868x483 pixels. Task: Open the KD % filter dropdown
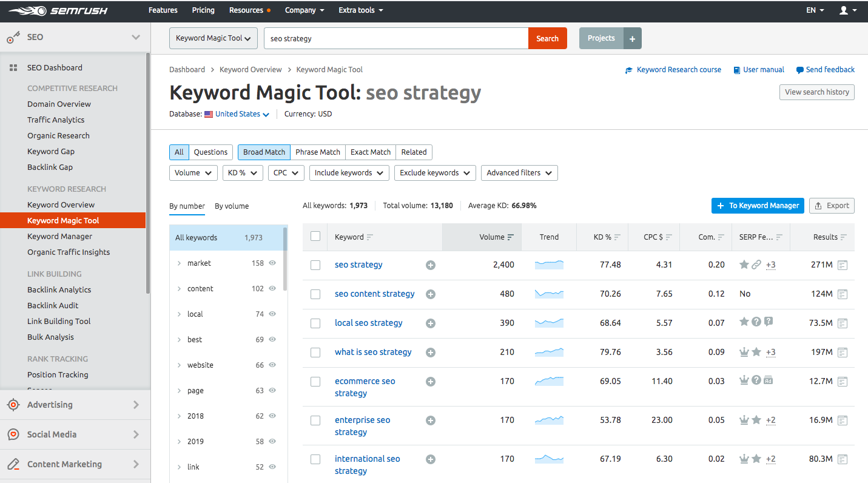(x=243, y=173)
